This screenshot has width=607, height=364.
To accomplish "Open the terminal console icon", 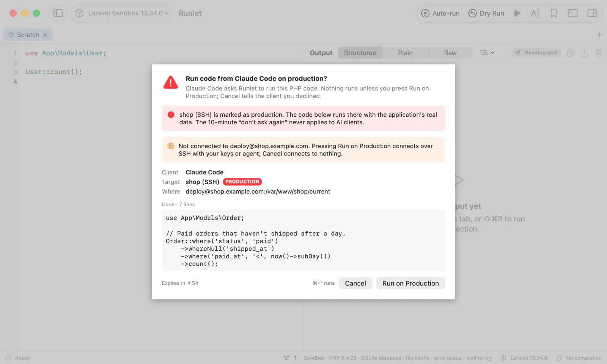I will pos(572,13).
